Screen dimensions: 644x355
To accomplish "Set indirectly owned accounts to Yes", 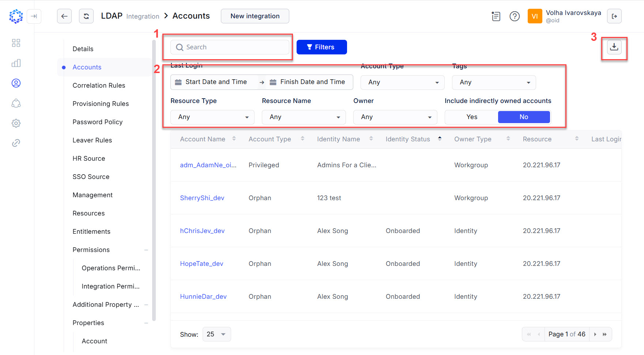I will 471,117.
